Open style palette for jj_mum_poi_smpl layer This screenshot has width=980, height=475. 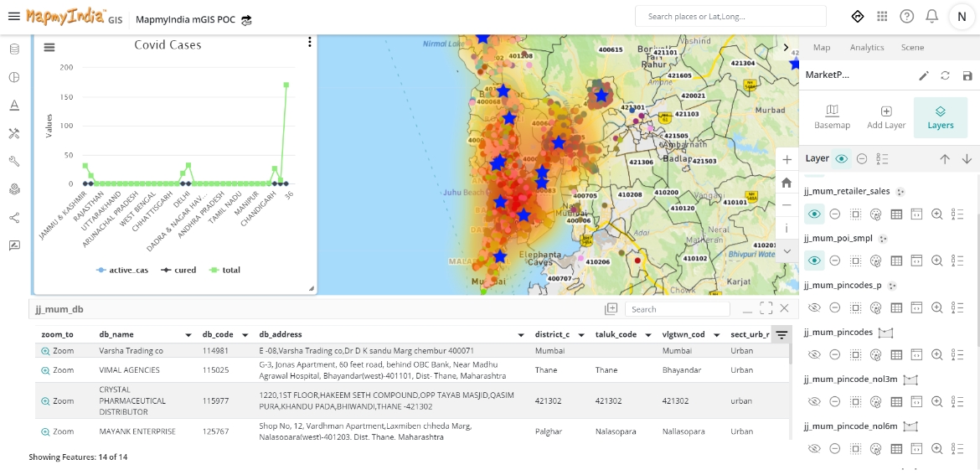tap(876, 261)
